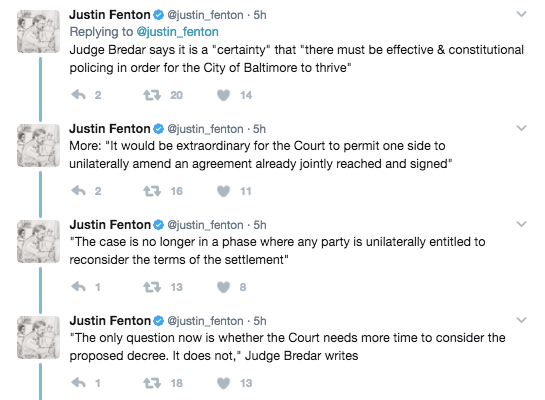The height and width of the screenshot is (400, 545).
Task: Retweet the 'only question now' tweet
Action: pyautogui.click(x=152, y=383)
